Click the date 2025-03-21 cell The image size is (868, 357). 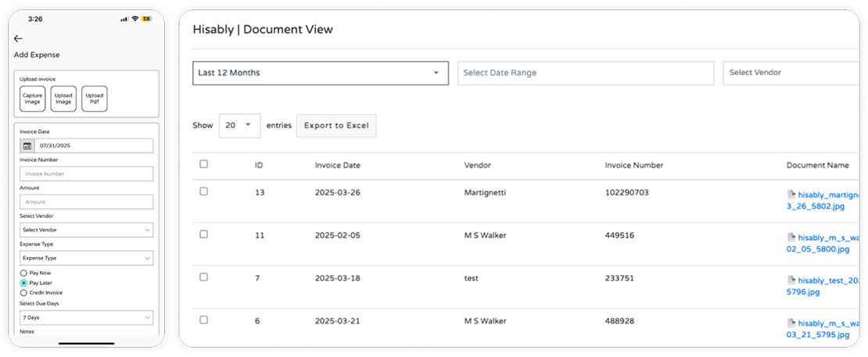338,321
